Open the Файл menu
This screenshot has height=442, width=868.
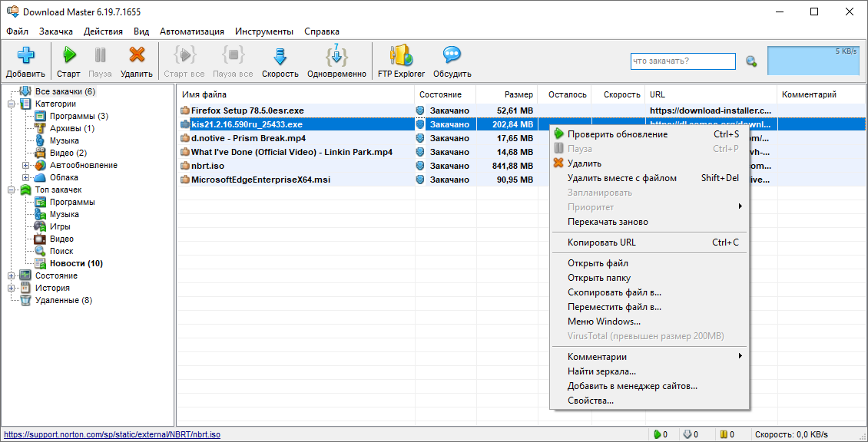pyautogui.click(x=17, y=31)
